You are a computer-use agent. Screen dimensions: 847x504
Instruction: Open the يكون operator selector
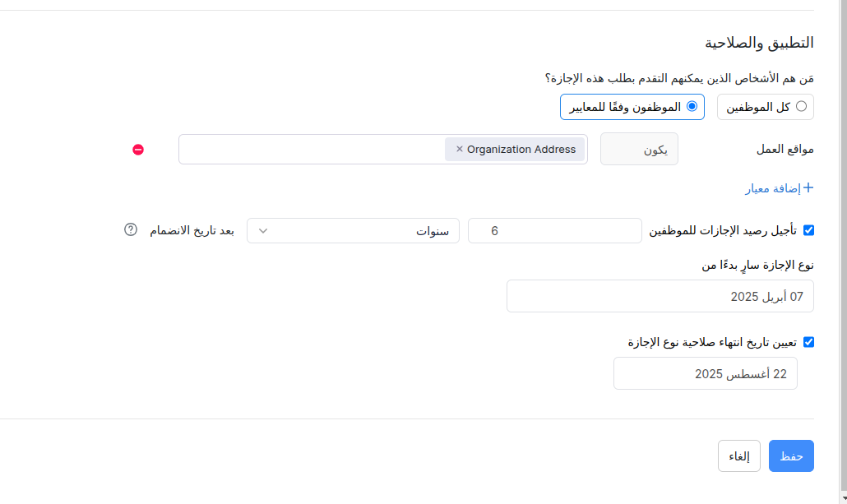639,150
